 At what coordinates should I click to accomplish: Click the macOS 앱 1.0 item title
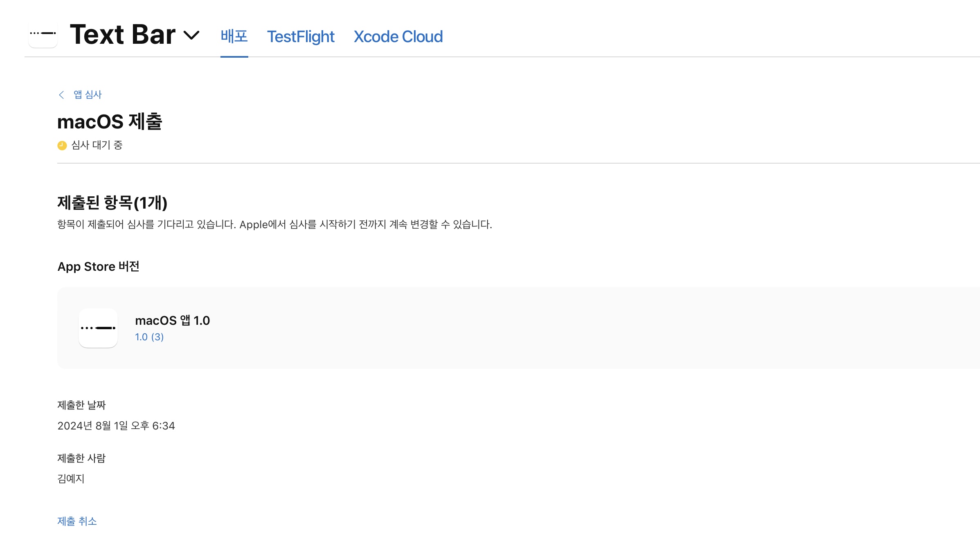pos(173,320)
